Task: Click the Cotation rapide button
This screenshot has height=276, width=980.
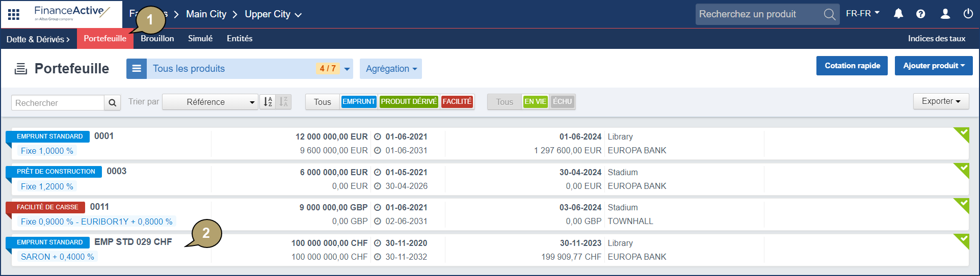Action: [852, 66]
